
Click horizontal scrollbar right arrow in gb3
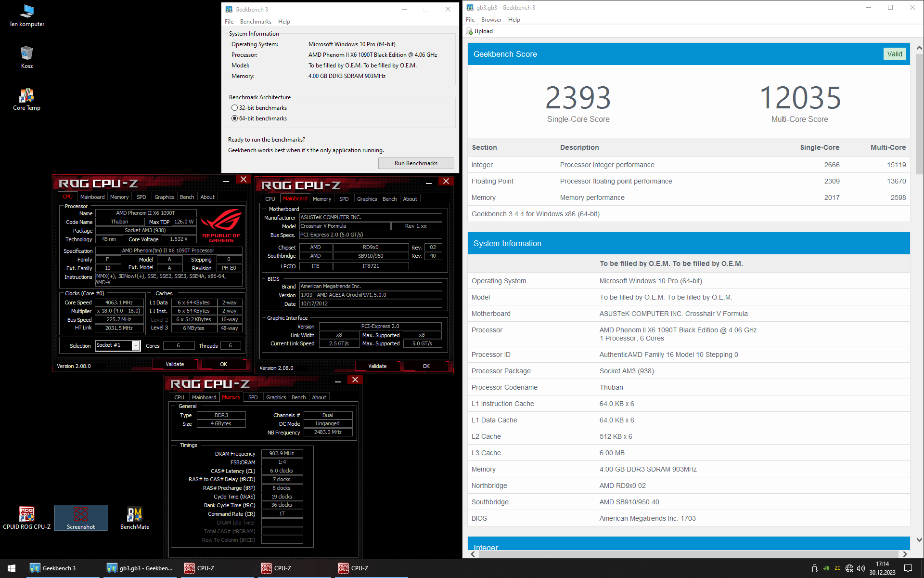[x=905, y=554]
